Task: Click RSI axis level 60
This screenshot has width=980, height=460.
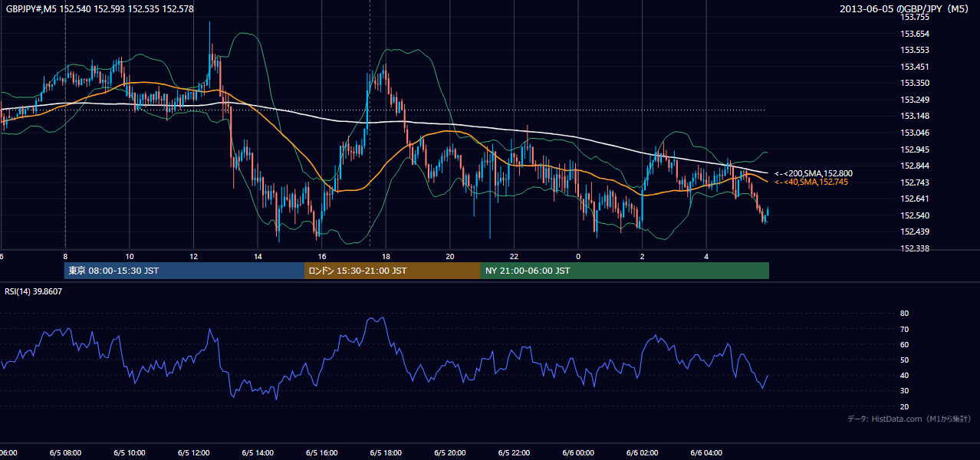Action: point(905,344)
